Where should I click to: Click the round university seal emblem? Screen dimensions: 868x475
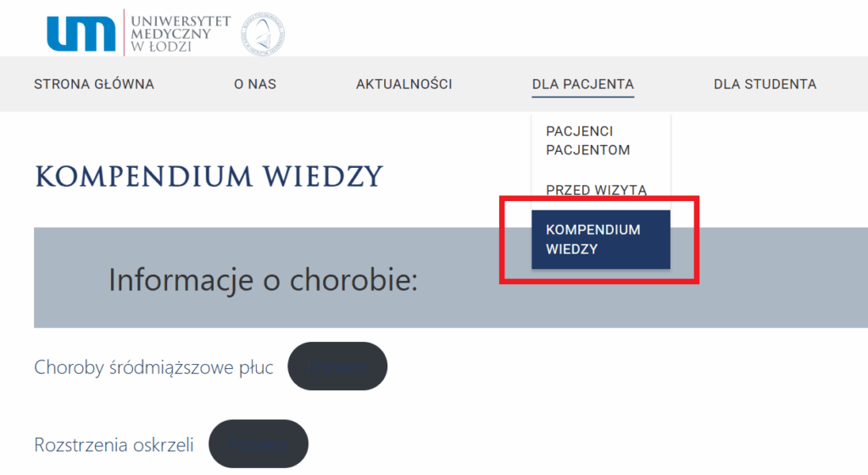[263, 34]
